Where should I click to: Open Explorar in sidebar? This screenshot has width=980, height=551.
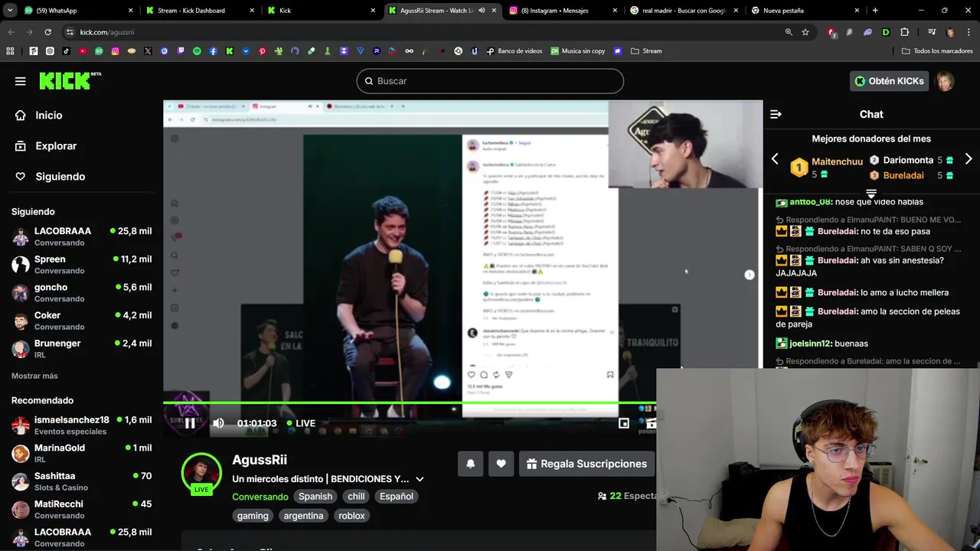point(56,145)
